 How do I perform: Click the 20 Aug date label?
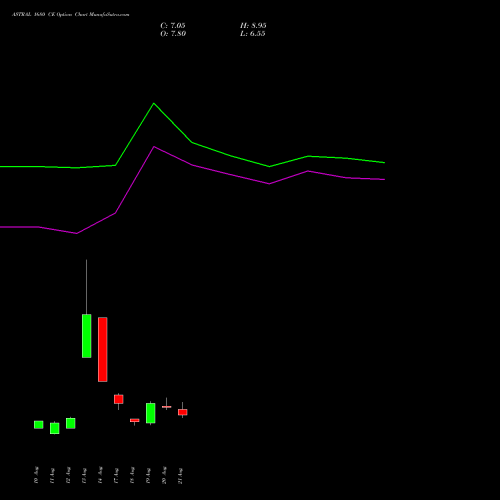tap(164, 475)
